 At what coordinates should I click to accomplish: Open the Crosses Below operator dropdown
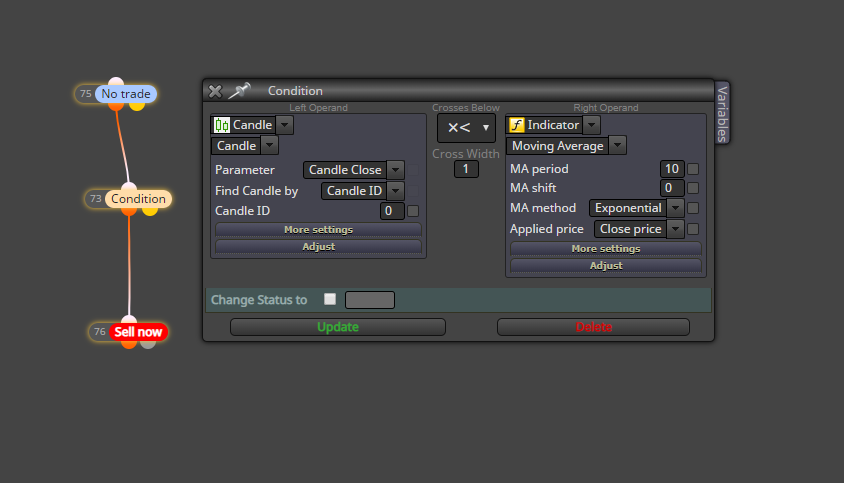466,128
